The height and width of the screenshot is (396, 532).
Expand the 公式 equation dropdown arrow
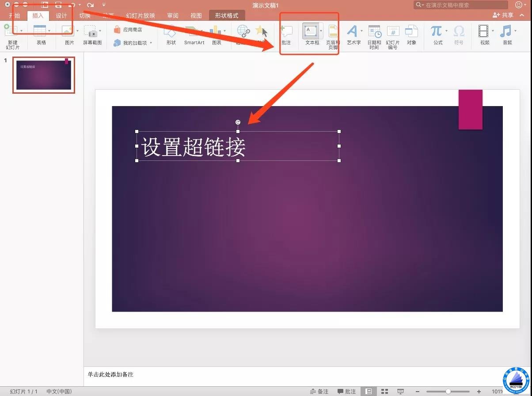coord(446,31)
